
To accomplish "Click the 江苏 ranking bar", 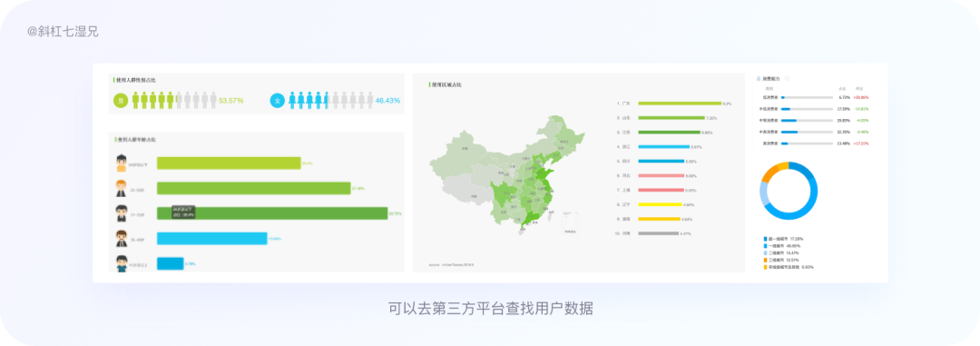I will coord(670,132).
